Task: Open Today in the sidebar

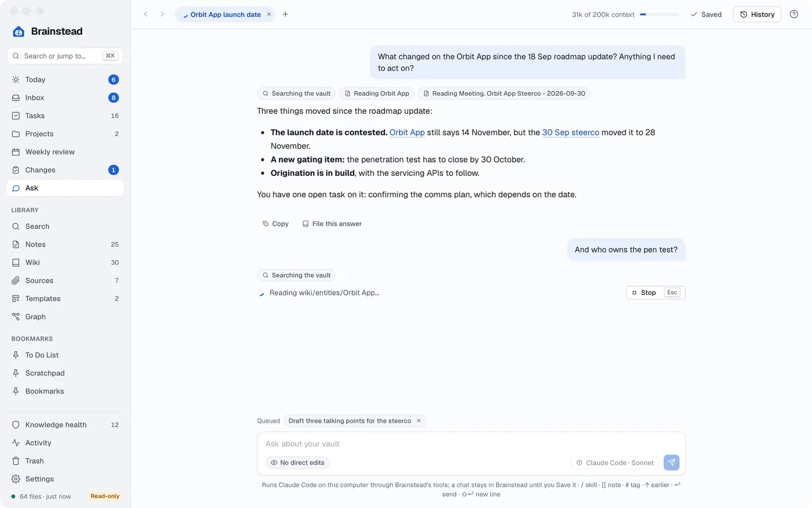Action: tap(66, 80)
